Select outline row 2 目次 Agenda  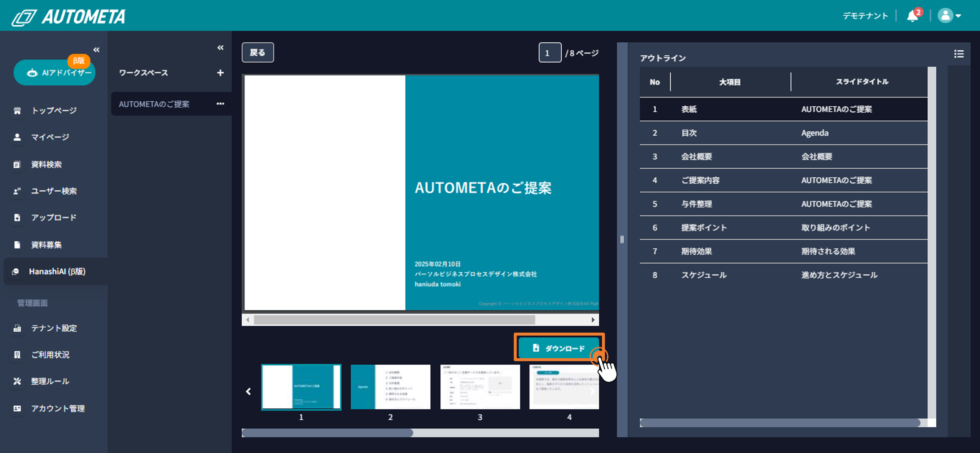(x=783, y=133)
